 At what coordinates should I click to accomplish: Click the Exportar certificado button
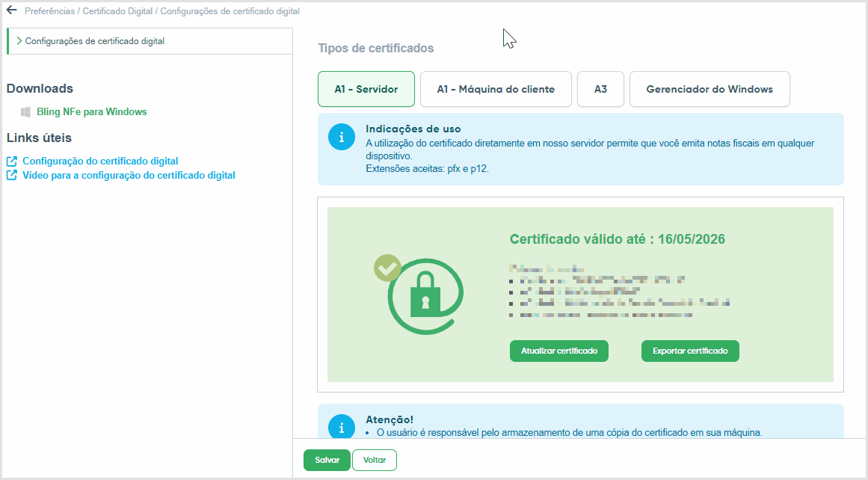tap(690, 351)
